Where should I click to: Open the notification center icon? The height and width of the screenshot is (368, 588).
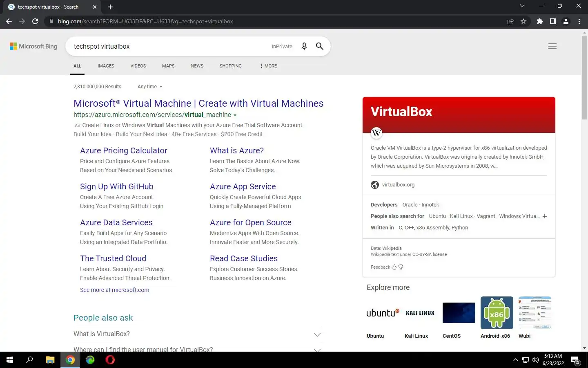576,360
